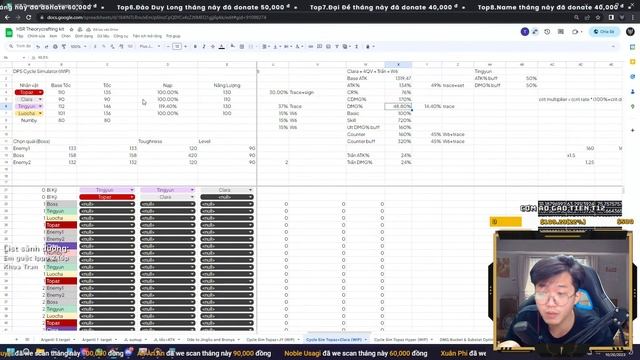This screenshot has width=640, height=360.
Task: Open the Google Sheets home logo
Action: tap(9, 32)
